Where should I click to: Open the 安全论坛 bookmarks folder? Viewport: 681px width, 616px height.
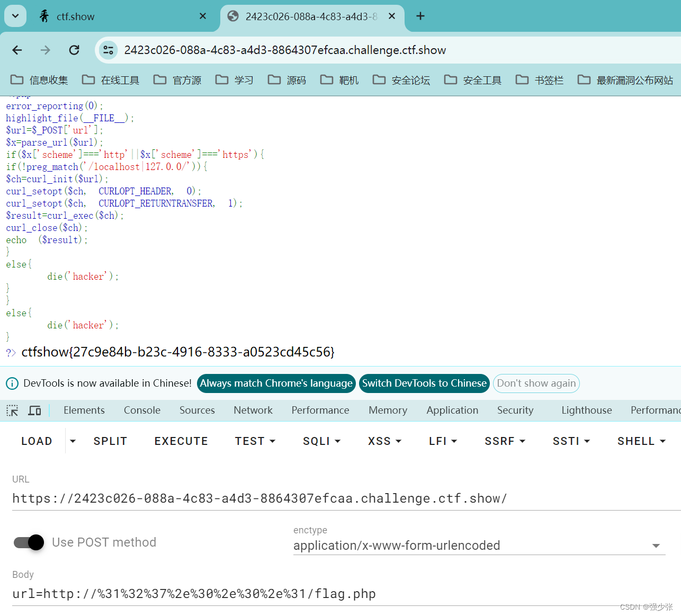tap(401, 80)
